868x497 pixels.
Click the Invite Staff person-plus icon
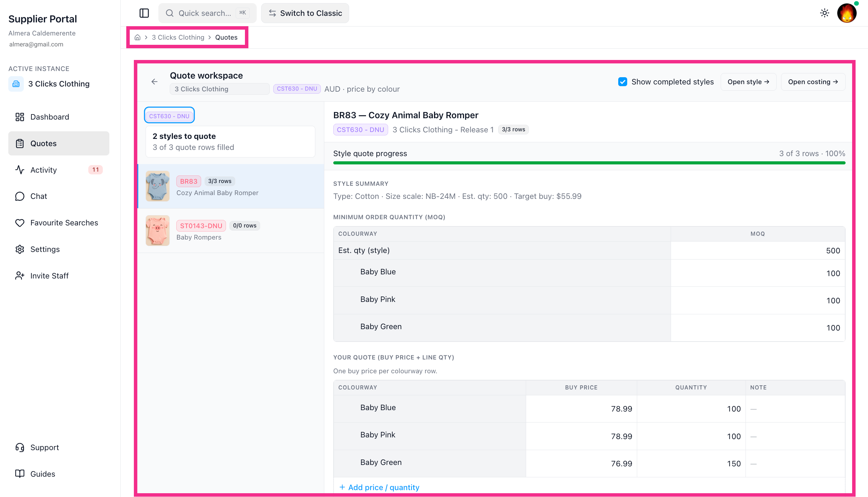tap(20, 276)
